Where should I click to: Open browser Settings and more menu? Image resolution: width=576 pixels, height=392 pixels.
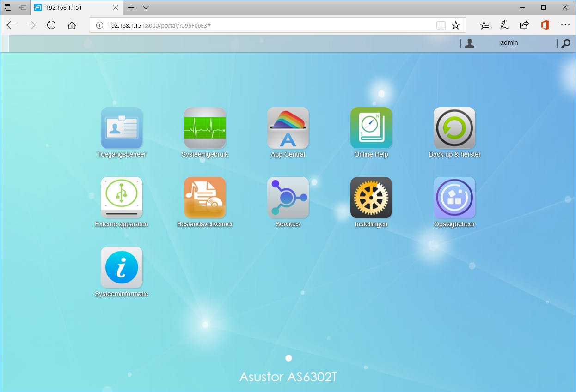[x=565, y=25]
